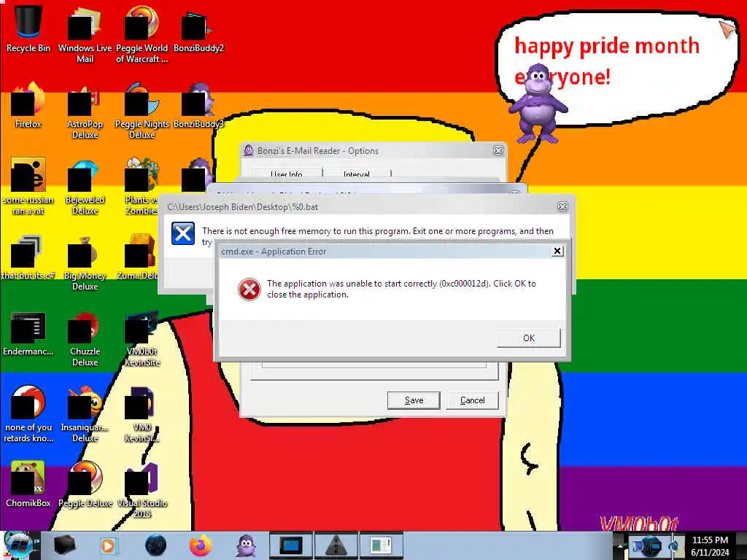
Task: Click the dark globe taskbar icon
Action: [x=155, y=545]
